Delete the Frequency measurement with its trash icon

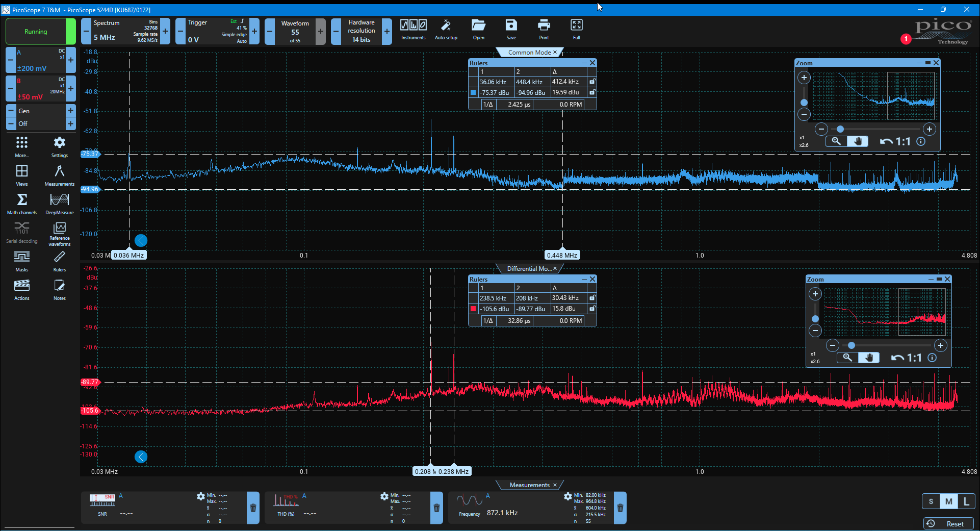(620, 508)
